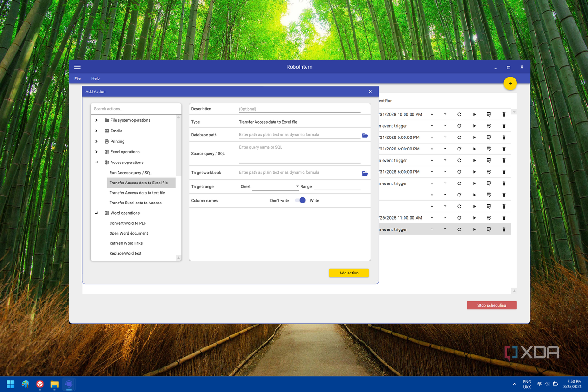This screenshot has height=392, width=588.
Task: Run the task in the 11:00:00 AM row
Action: [474, 218]
